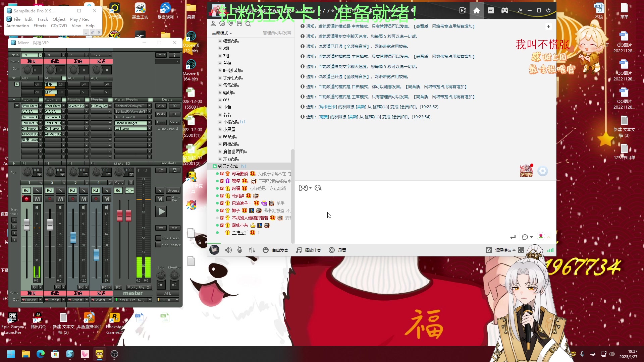Click the 播放伴奏 play accompaniment button
The width and height of the screenshot is (644, 362).
coord(308,250)
